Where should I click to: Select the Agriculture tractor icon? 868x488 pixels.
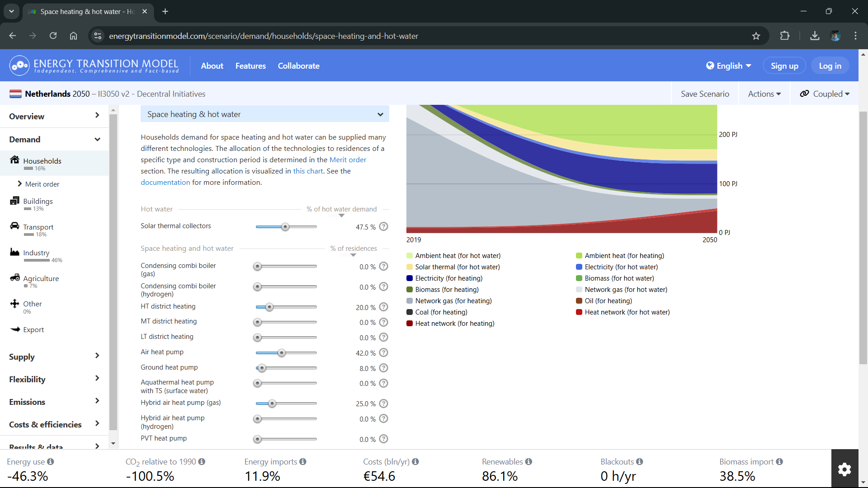[14, 277]
